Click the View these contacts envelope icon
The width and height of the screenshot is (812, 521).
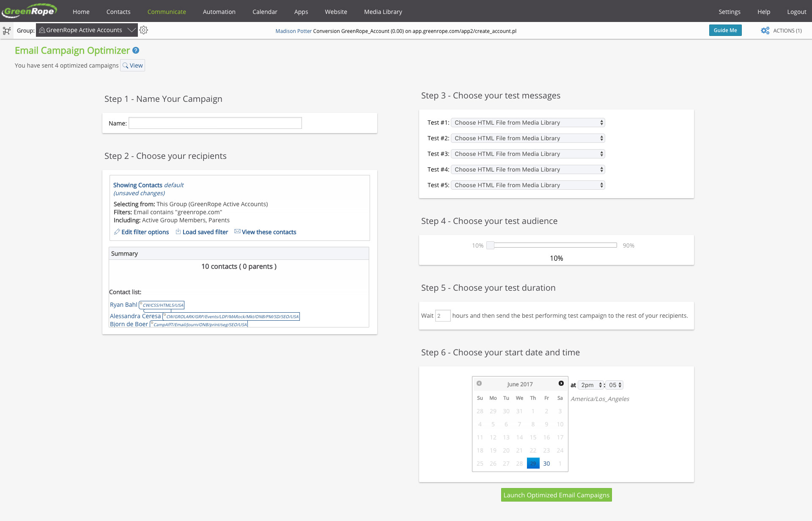(237, 231)
